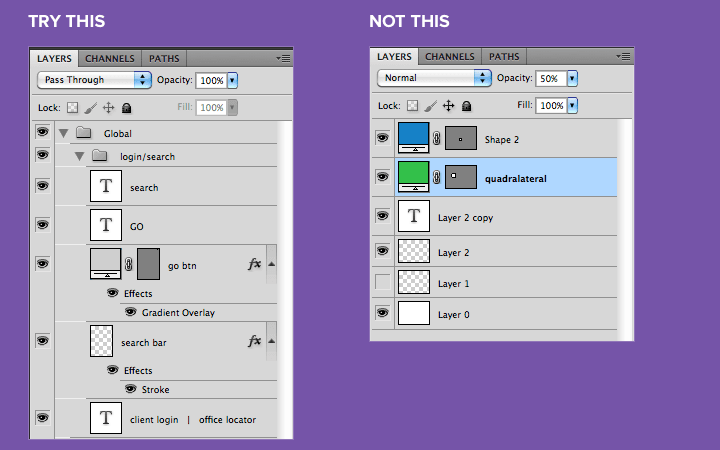
Task: Click lock transparent pixels icon in right panel
Action: (412, 105)
